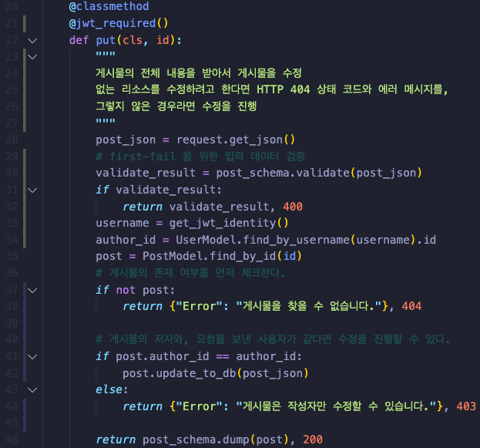This screenshot has width=480, height=448.
Task: Fold the 'if post.author_id' block on line 41
Action: [32, 357]
